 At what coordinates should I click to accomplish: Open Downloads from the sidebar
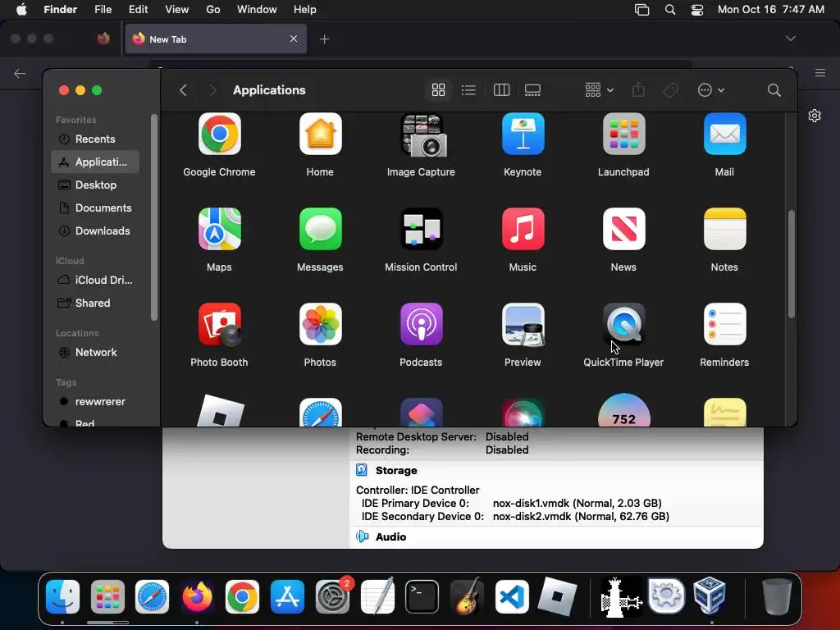pos(95,231)
